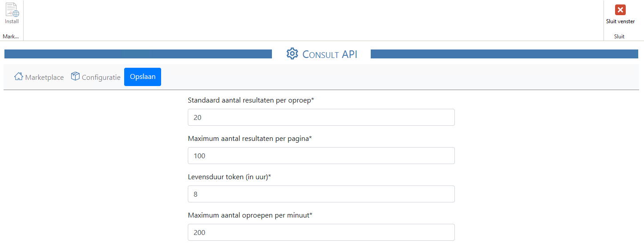
Task: Click the Levensduur token (in uur) label
Action: (229, 177)
